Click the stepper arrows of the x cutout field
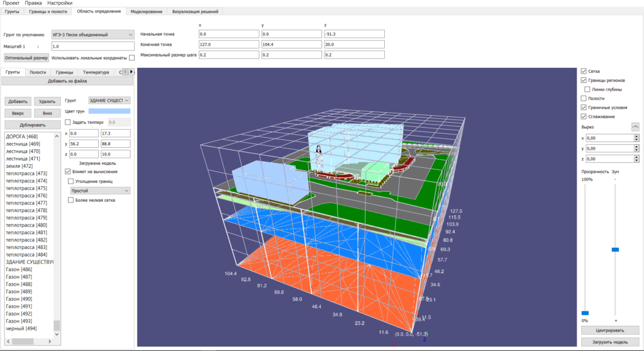Image resolution: width=644 pixels, height=351 pixels. coord(636,138)
